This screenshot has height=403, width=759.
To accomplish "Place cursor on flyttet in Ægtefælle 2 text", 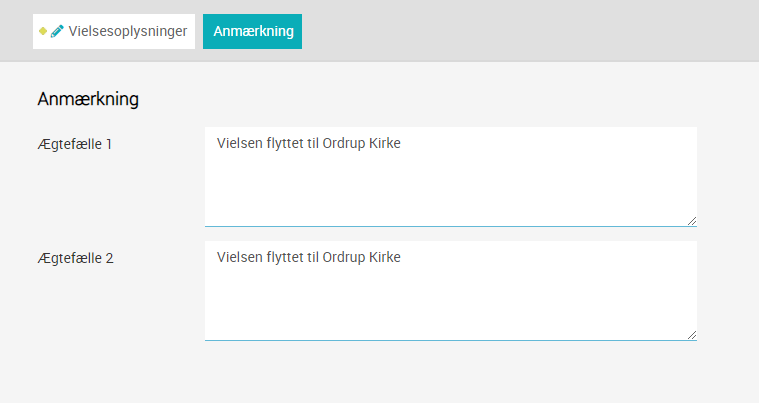I will coord(285,257).
